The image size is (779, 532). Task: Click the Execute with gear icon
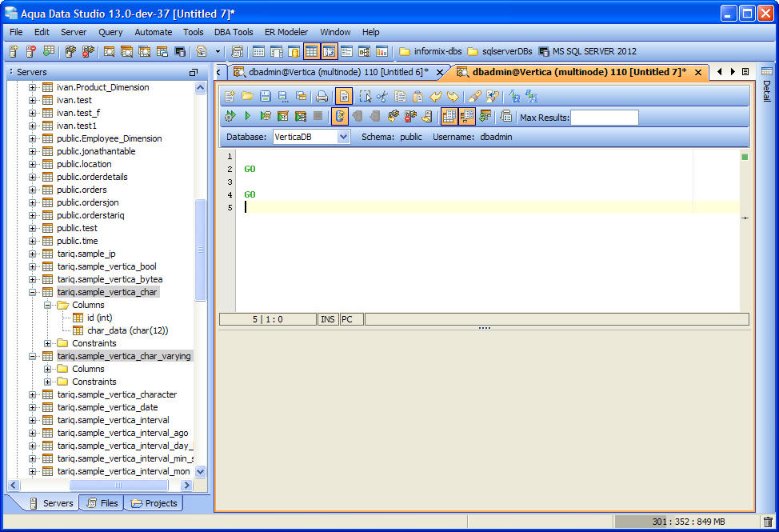click(x=230, y=116)
